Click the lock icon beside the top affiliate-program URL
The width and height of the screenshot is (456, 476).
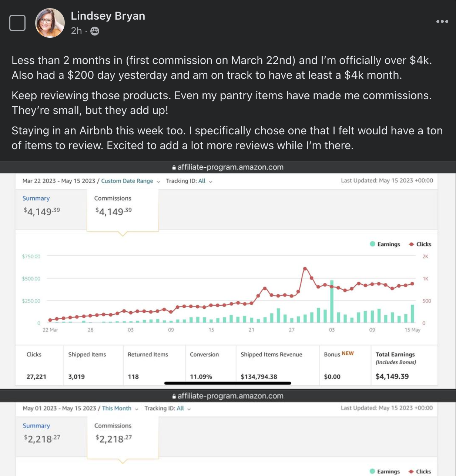(174, 167)
